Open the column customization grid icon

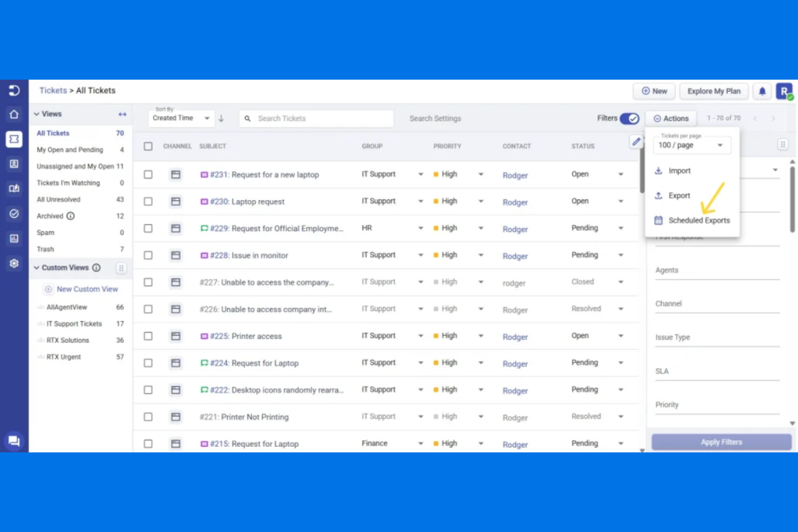tap(782, 144)
